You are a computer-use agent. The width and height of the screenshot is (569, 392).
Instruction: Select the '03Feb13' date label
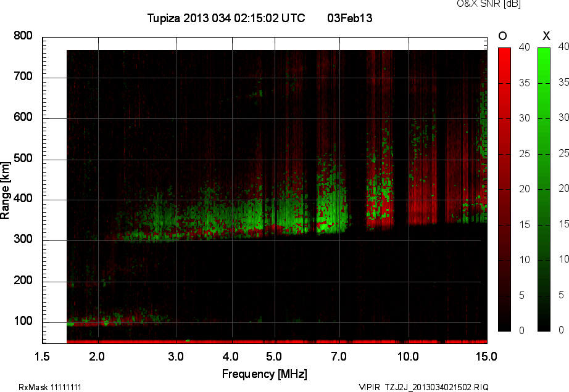349,18
